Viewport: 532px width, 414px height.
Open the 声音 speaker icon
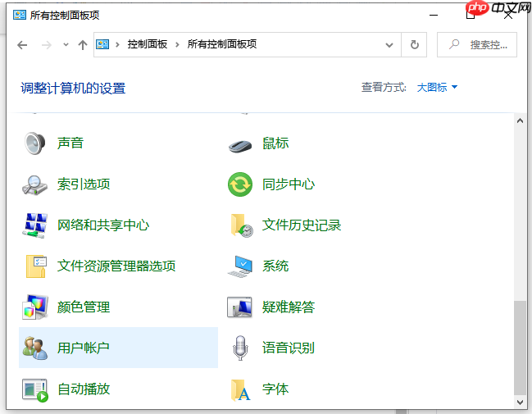tap(35, 143)
